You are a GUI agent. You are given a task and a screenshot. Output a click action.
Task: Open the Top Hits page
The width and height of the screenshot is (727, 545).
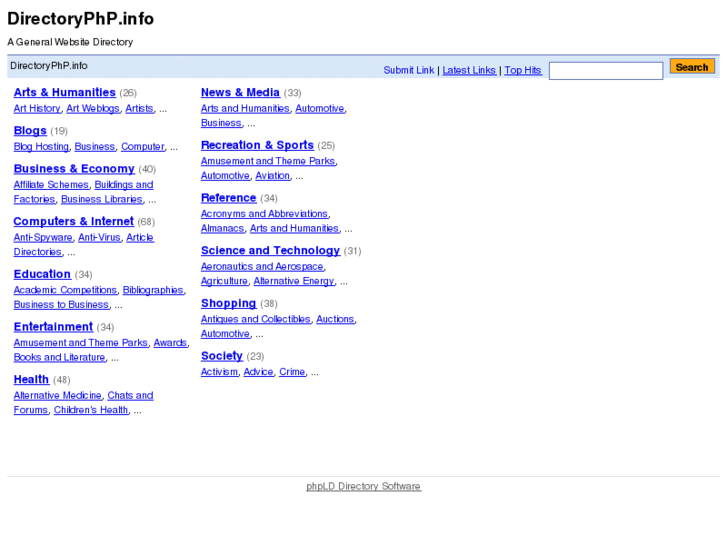(x=523, y=70)
